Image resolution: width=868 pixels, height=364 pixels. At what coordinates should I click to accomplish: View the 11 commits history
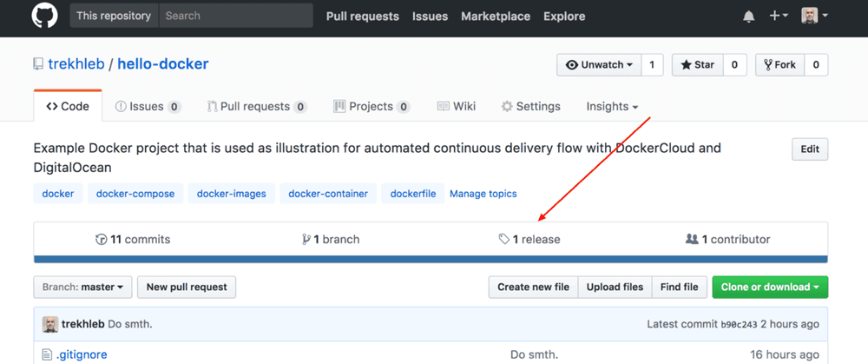tap(133, 240)
